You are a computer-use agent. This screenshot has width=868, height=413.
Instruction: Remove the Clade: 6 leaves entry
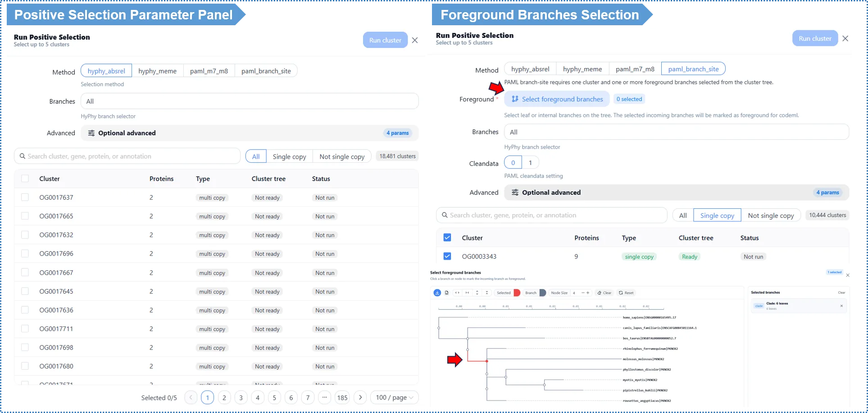pos(841,306)
